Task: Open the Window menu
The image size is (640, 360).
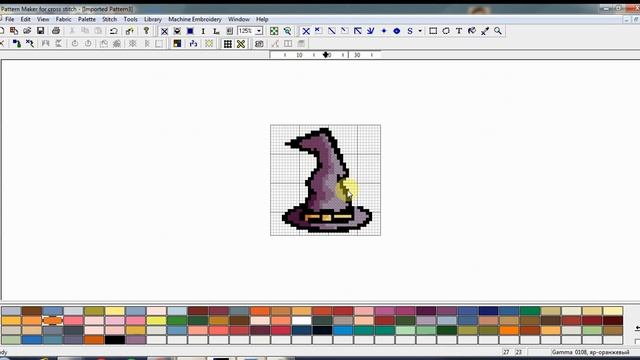Action: click(x=239, y=19)
